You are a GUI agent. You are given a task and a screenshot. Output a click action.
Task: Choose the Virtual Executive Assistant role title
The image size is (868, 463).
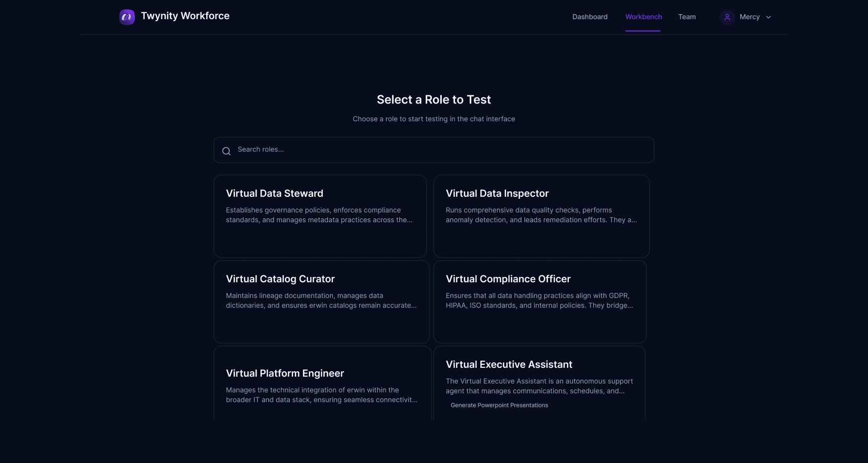click(509, 364)
